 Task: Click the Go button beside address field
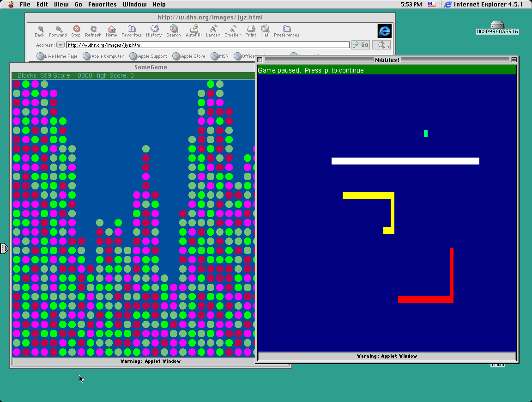(361, 45)
